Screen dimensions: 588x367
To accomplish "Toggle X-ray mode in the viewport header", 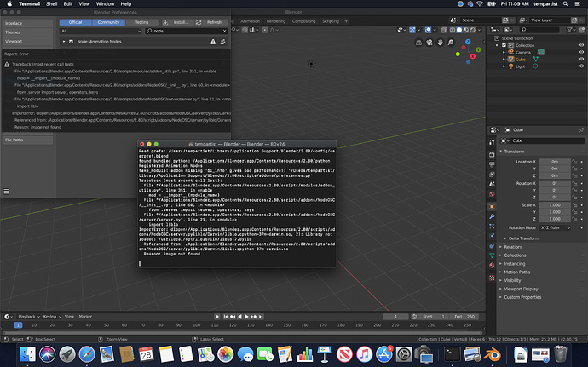I will tap(444, 30).
